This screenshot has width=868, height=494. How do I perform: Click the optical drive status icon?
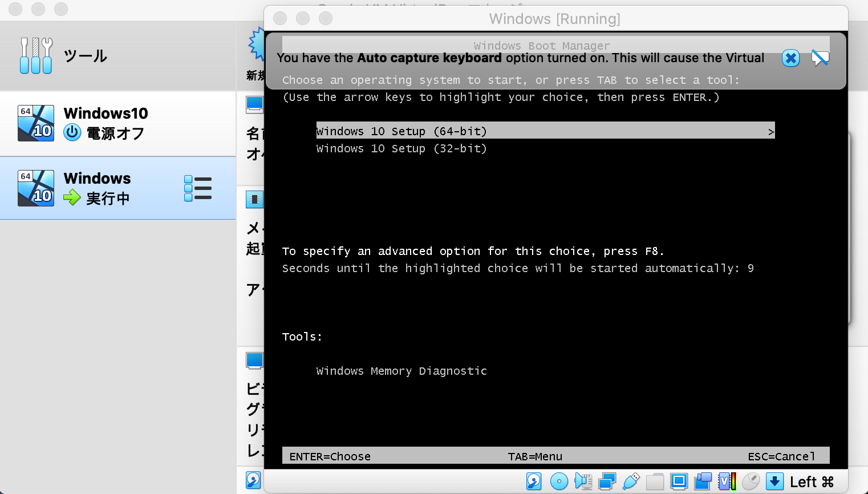pyautogui.click(x=559, y=481)
